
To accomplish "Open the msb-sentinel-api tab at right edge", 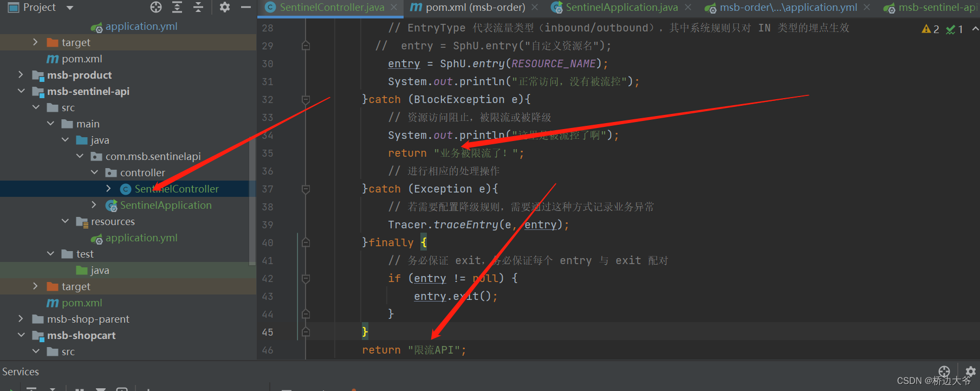I will point(931,8).
